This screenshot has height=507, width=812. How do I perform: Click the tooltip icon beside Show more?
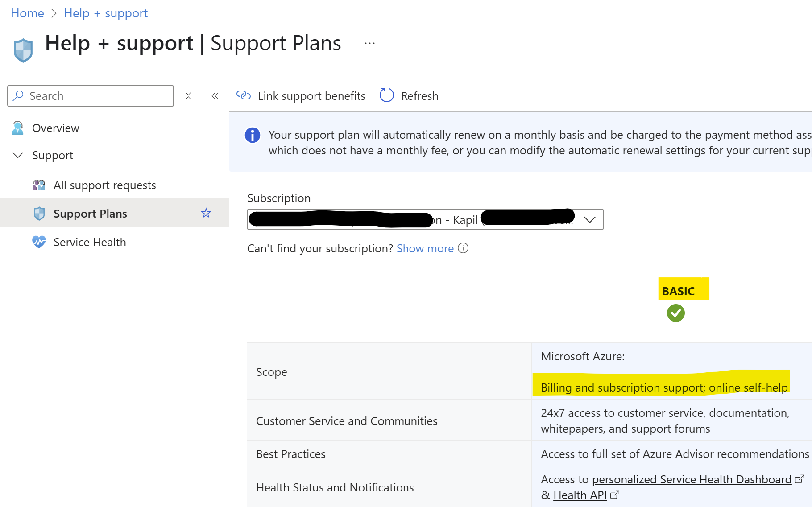pyautogui.click(x=463, y=248)
